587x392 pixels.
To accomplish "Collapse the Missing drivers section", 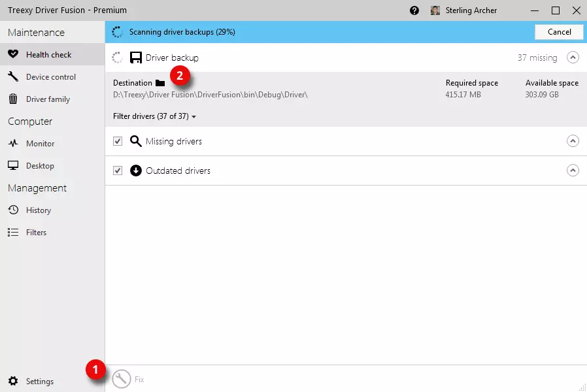I will 573,141.
